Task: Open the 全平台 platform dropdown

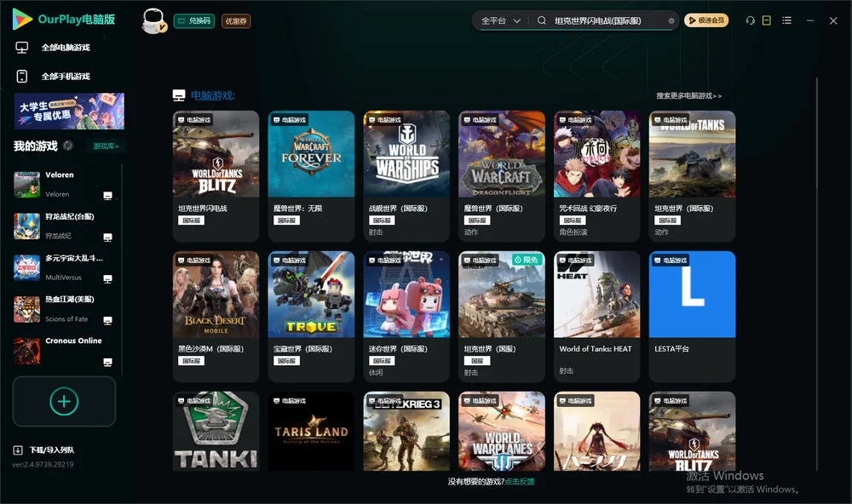Action: point(500,20)
